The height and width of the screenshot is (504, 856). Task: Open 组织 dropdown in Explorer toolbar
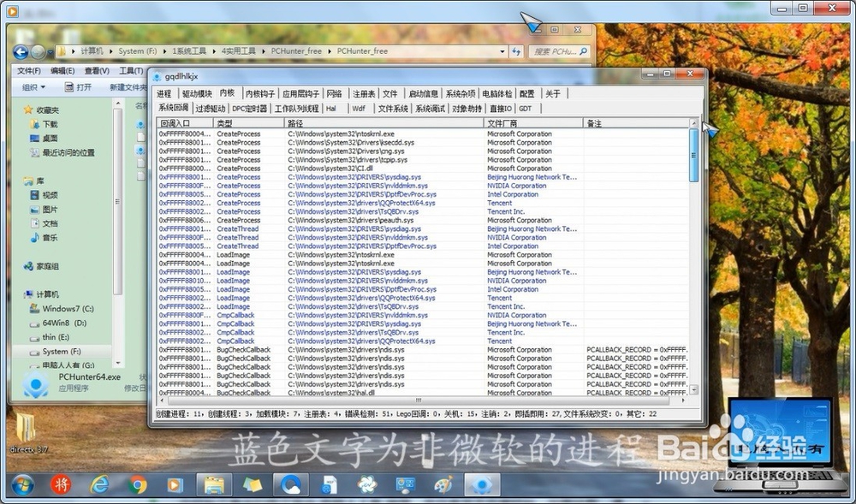click(34, 86)
